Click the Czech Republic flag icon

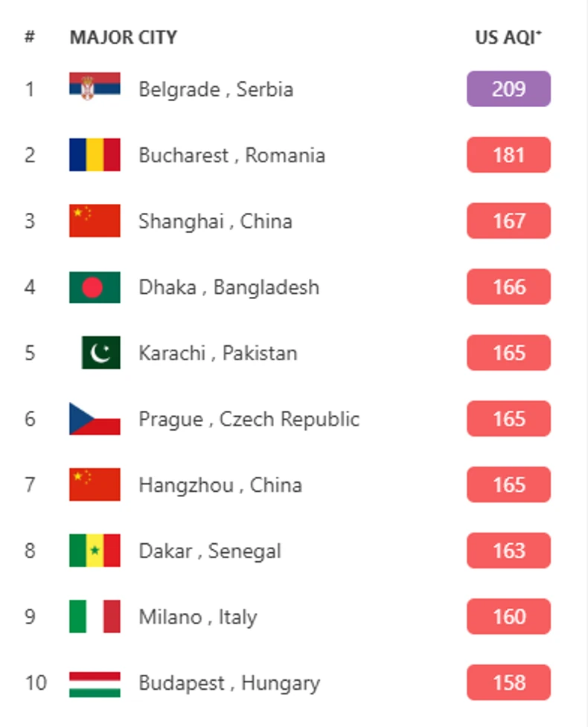pyautogui.click(x=95, y=419)
